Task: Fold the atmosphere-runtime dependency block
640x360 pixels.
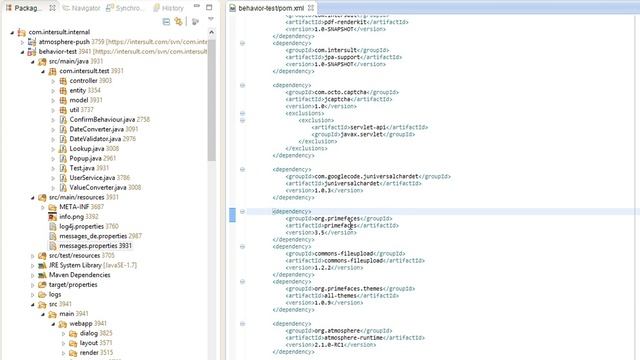Action: [242, 324]
